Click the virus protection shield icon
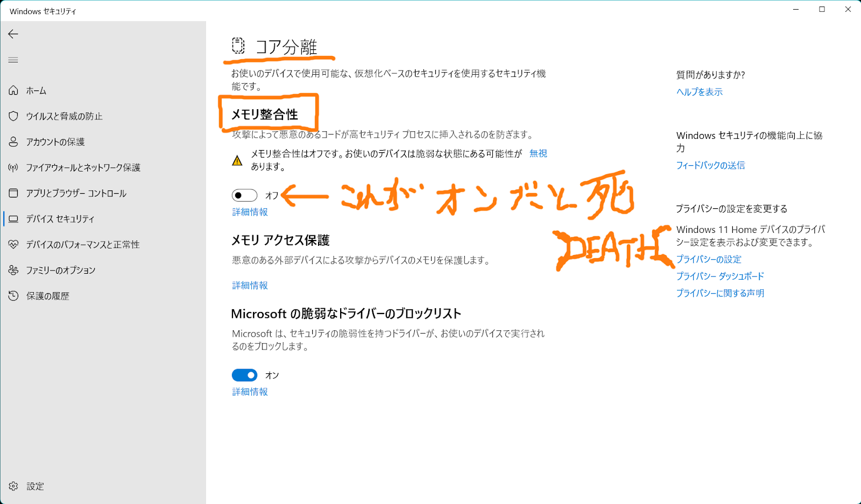Image resolution: width=861 pixels, height=504 pixels. click(13, 116)
